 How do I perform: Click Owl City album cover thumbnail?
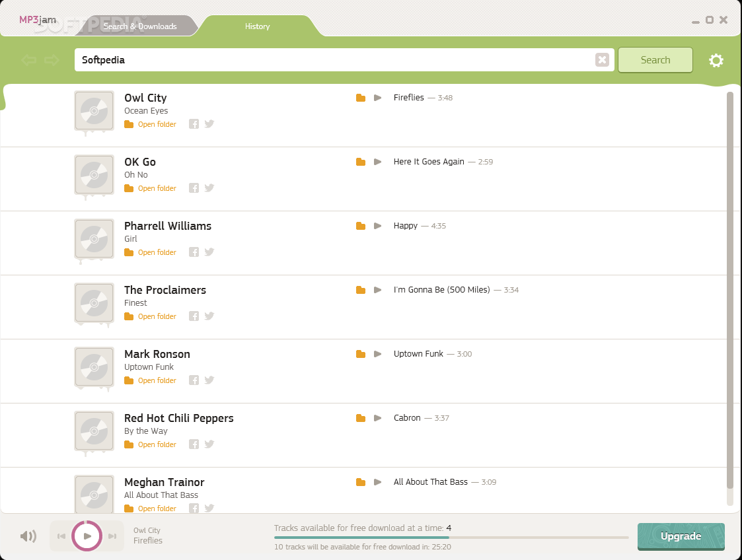[94, 111]
